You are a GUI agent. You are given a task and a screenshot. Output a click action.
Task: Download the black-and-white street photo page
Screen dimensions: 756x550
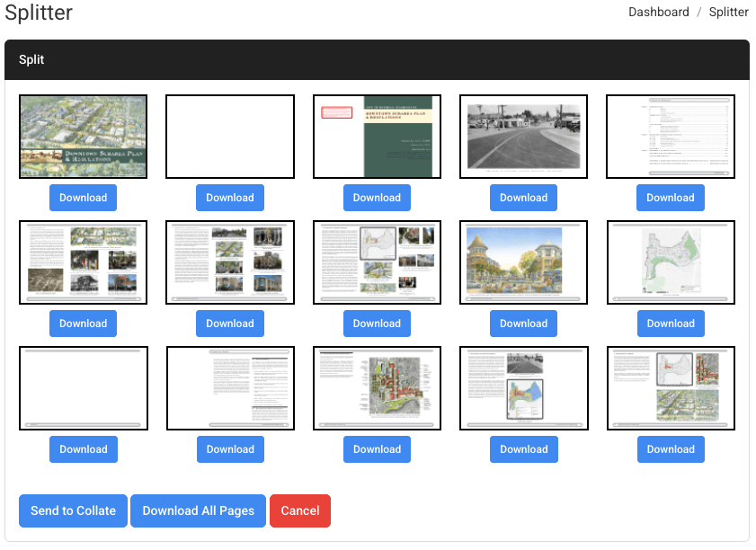pos(523,198)
